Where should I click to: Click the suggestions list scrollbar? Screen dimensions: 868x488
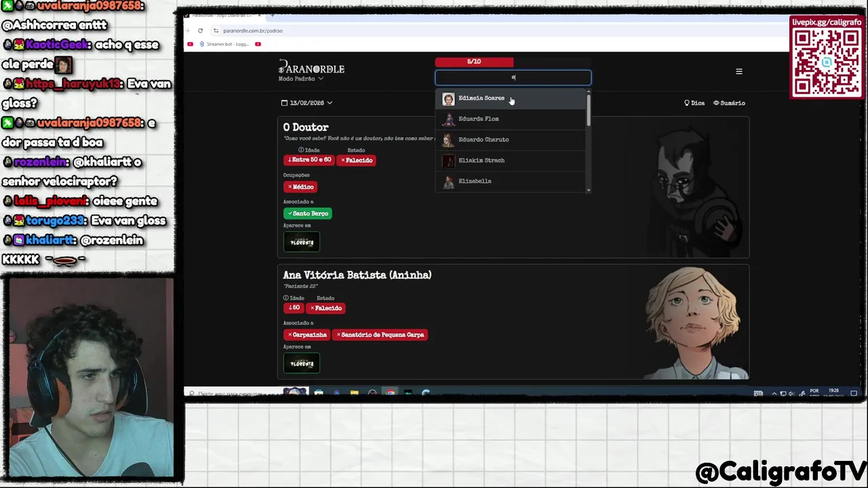[x=589, y=110]
